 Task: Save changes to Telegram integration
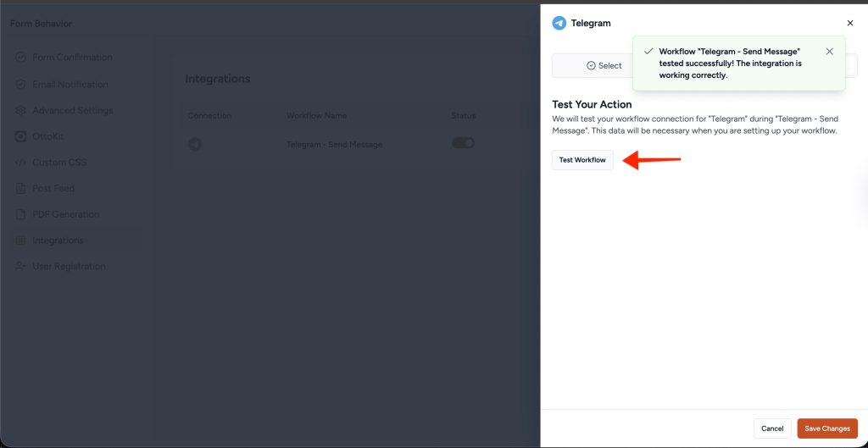(x=826, y=429)
